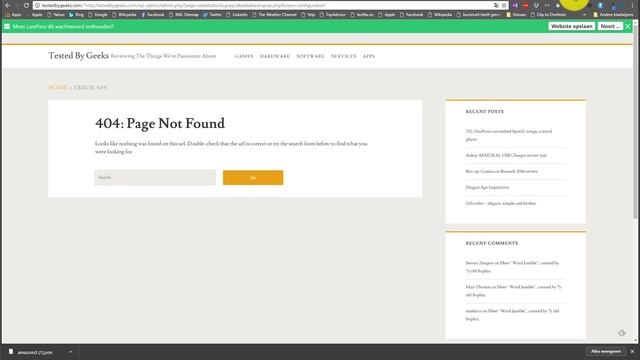Click the HOME breadcrumb link
The height and width of the screenshot is (360, 640).
click(58, 87)
